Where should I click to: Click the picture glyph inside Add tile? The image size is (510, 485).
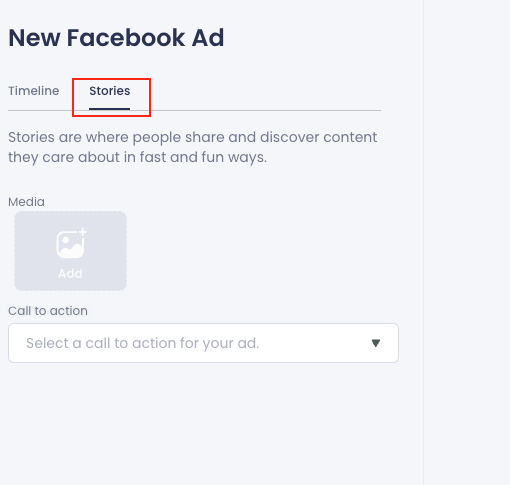[x=70, y=245]
